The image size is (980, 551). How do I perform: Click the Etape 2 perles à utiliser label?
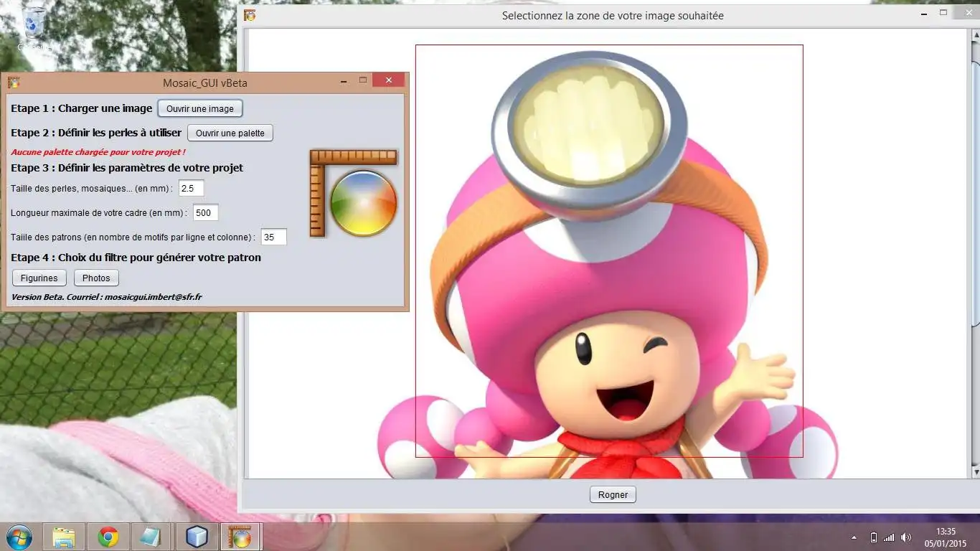coord(96,133)
